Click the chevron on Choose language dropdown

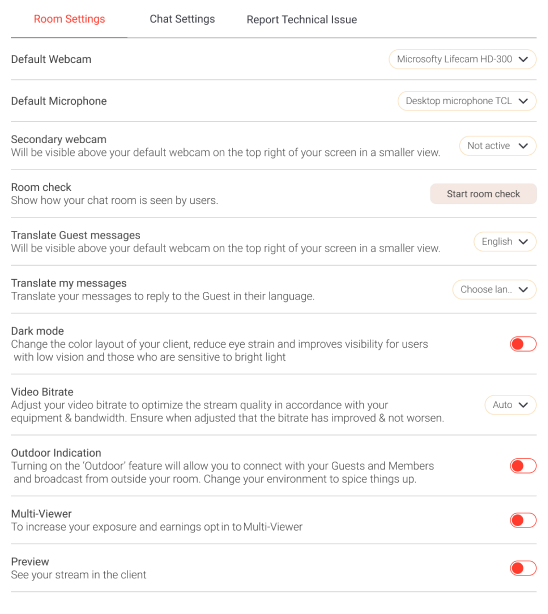[523, 290]
